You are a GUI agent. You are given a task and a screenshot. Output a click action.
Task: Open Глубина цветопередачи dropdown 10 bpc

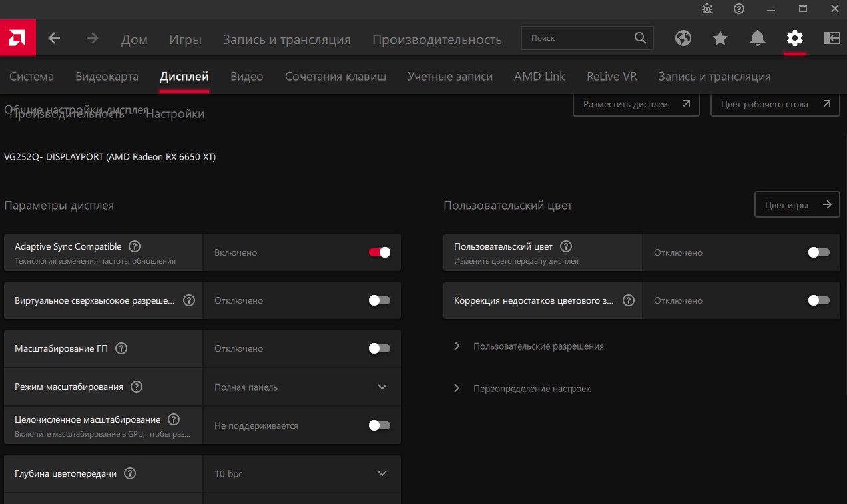click(x=302, y=473)
